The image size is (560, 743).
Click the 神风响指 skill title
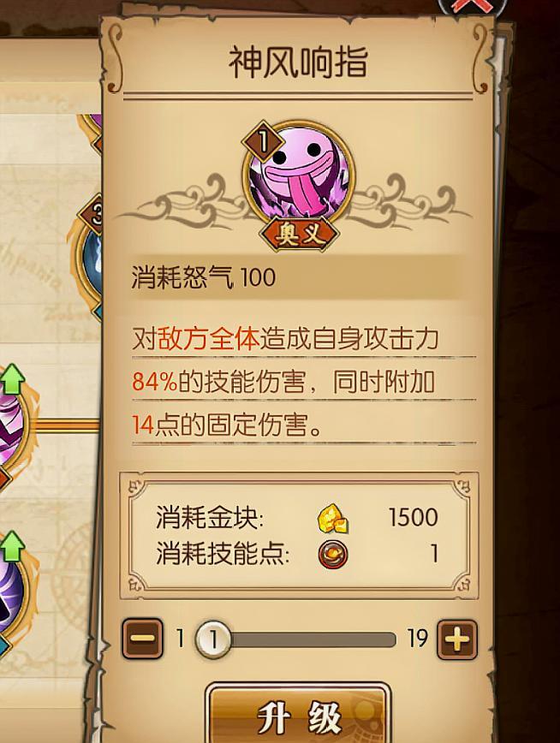(298, 62)
